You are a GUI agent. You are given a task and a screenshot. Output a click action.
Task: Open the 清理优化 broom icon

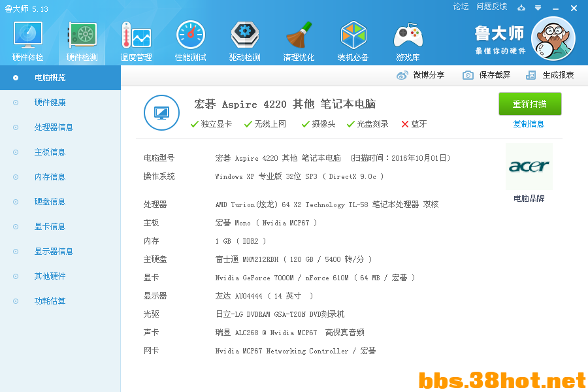tap(299, 35)
